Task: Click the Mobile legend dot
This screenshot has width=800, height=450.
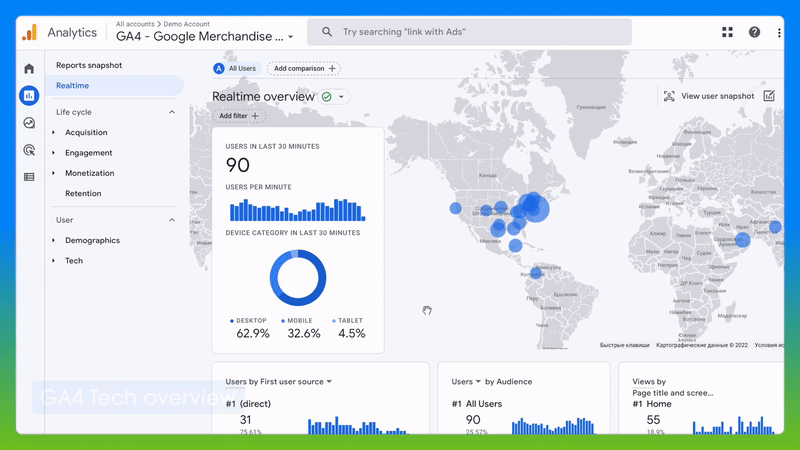Action: click(283, 321)
